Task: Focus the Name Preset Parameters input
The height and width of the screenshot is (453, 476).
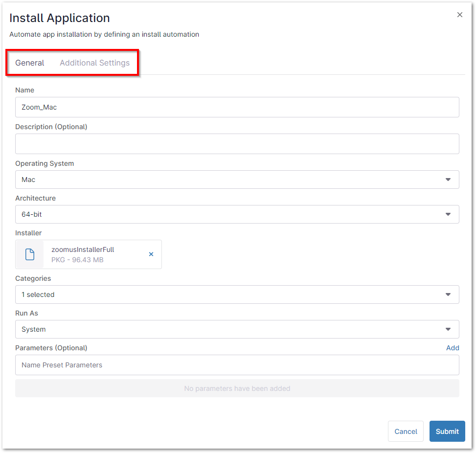Action: (237, 365)
